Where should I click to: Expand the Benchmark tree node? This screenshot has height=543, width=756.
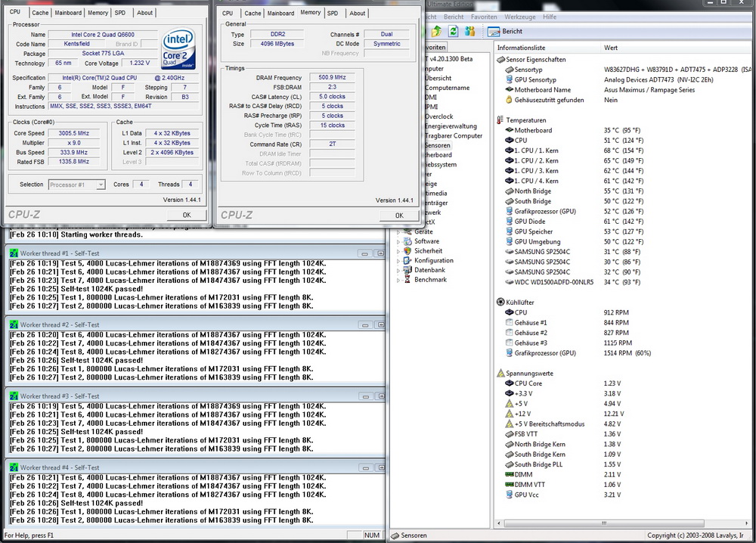pyautogui.click(x=398, y=280)
